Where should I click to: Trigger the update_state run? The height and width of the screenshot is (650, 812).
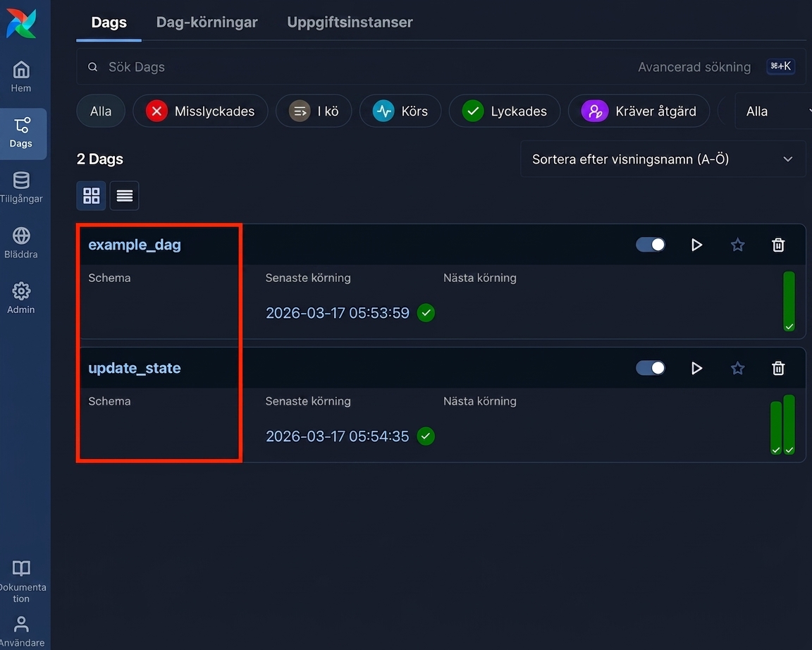[696, 368]
